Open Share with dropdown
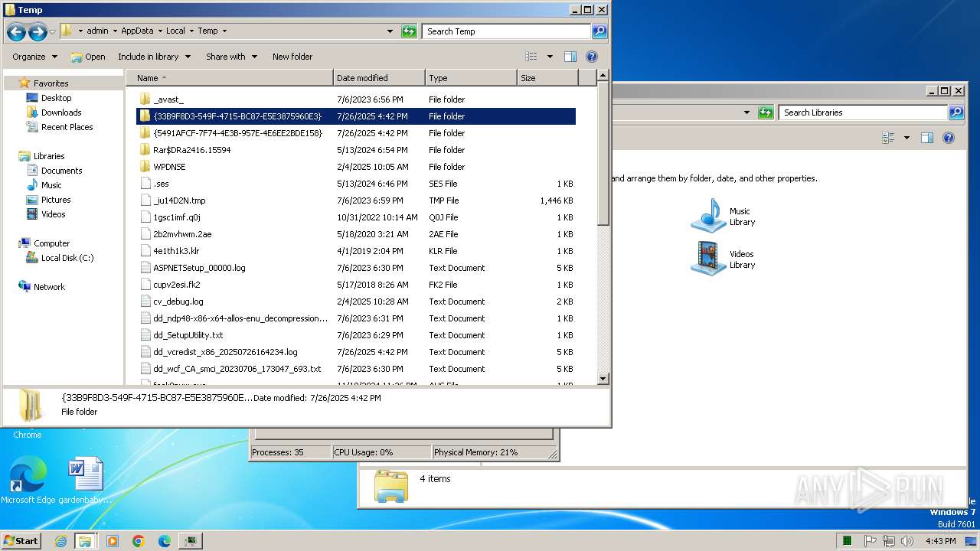This screenshot has height=551, width=980. tap(231, 57)
